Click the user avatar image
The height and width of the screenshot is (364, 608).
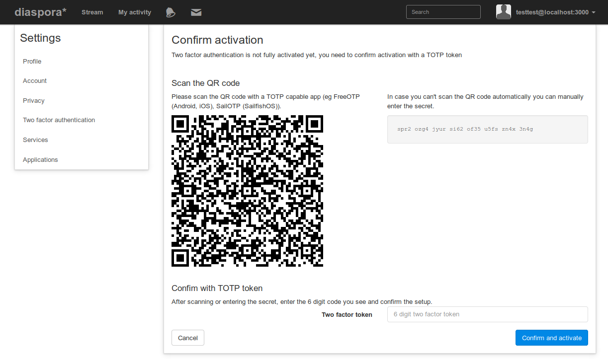tap(504, 12)
